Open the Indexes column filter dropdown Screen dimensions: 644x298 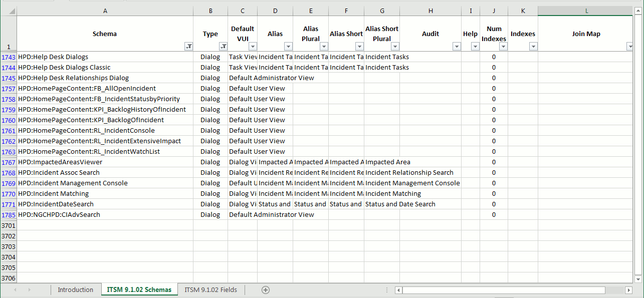tap(533, 47)
